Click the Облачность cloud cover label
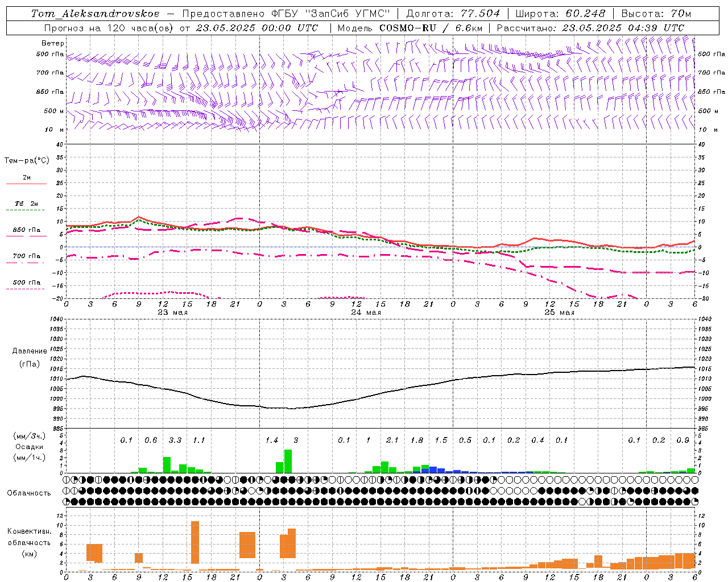 [29, 493]
